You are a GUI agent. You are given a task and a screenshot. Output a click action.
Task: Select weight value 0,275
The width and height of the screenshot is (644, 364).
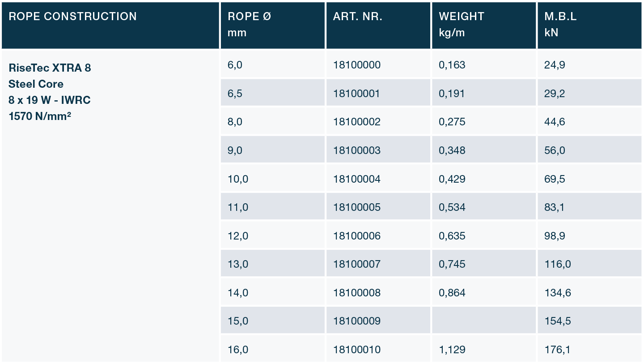click(452, 122)
